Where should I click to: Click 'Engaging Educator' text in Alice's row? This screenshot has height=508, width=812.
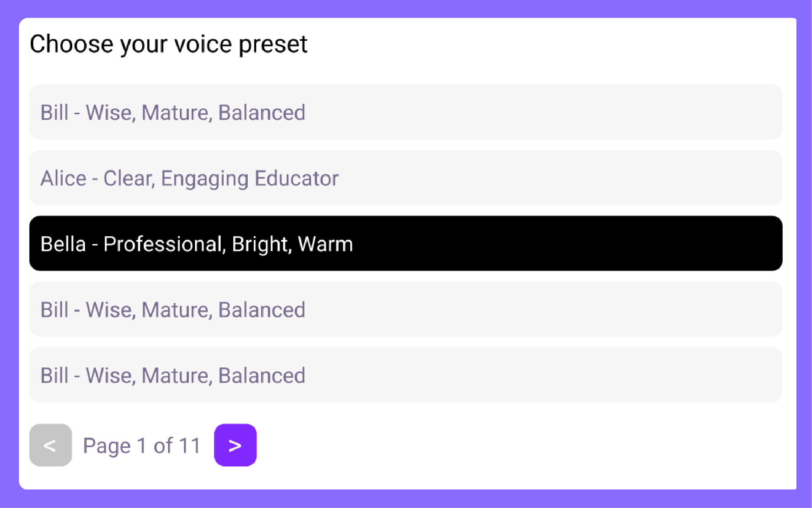(250, 179)
